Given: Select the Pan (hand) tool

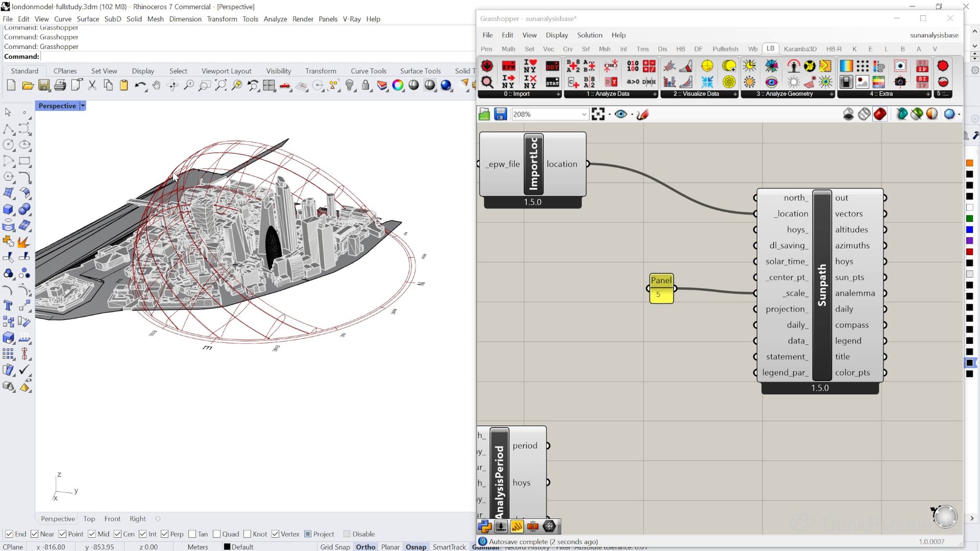Looking at the screenshot, I should pos(156,86).
